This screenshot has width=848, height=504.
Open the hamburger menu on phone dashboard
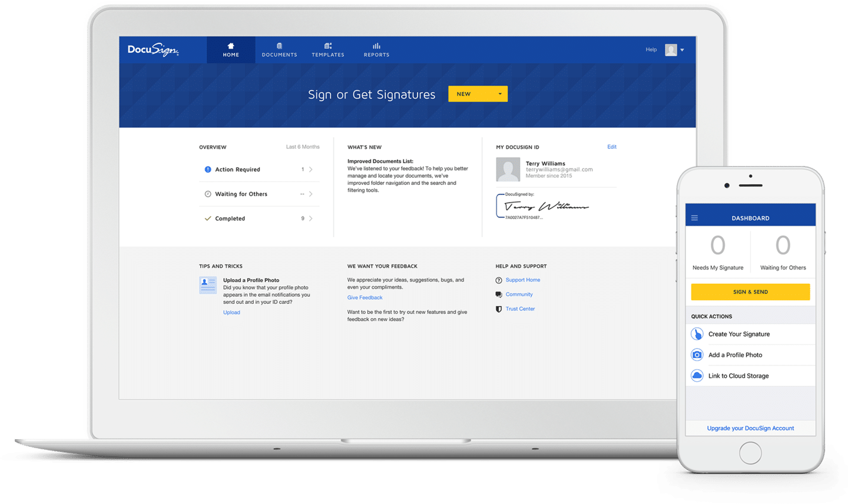(695, 218)
